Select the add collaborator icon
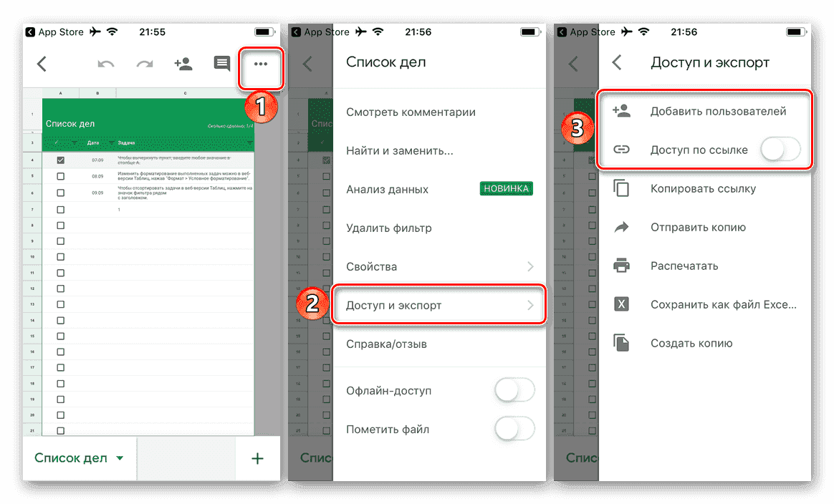 pos(183,64)
